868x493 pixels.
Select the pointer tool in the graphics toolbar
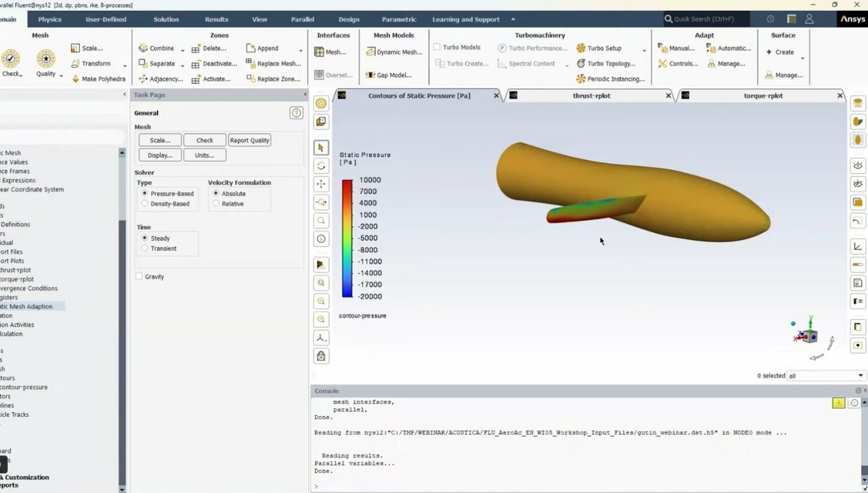pyautogui.click(x=320, y=147)
